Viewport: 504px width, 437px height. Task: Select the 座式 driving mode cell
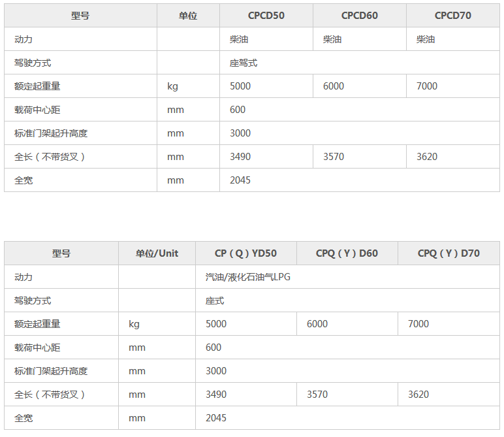pyautogui.click(x=215, y=300)
